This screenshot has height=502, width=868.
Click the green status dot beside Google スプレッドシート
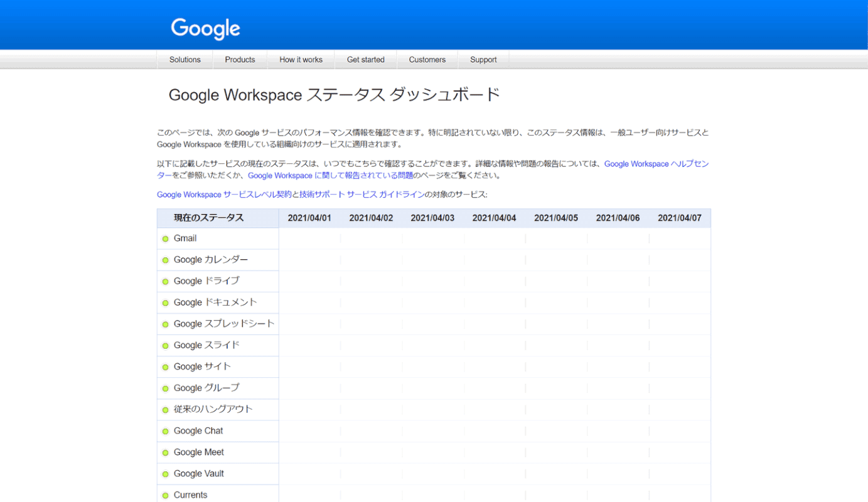166,324
